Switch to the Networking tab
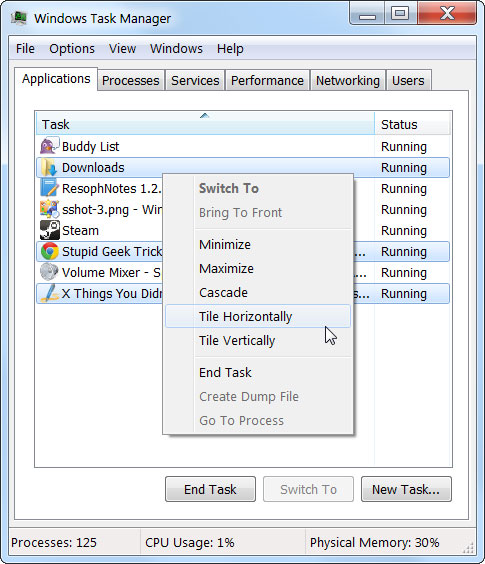The height and width of the screenshot is (564, 485). 348,80
